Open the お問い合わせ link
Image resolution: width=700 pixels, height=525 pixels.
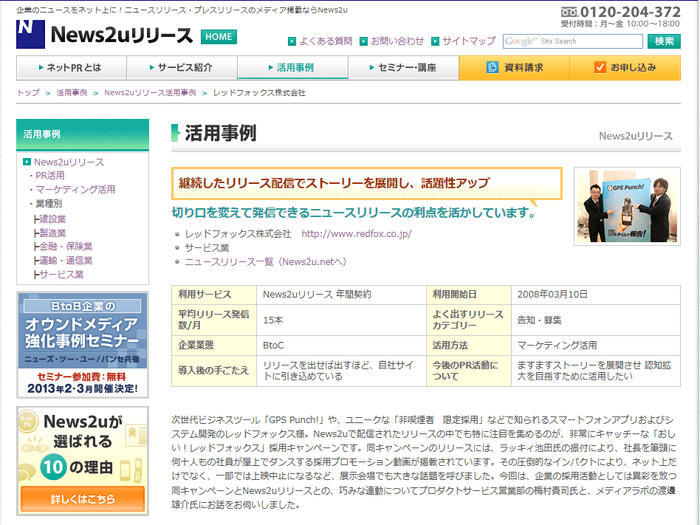point(397,41)
